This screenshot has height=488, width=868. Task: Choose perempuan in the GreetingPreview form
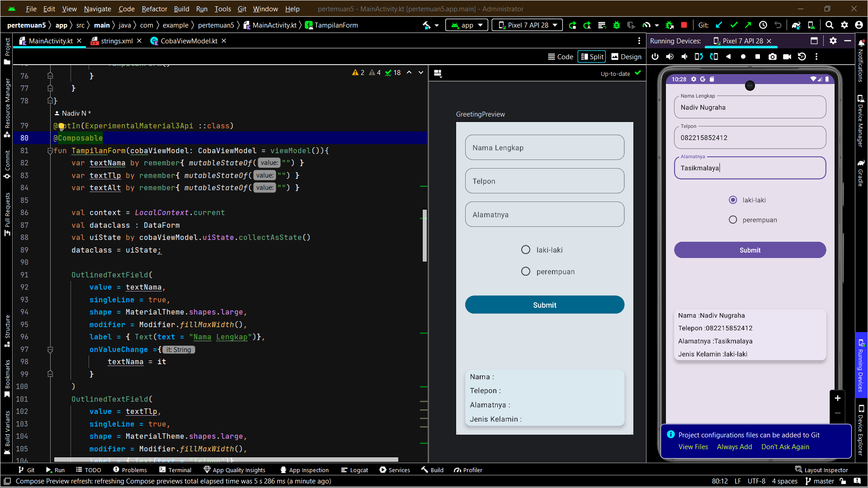click(x=525, y=271)
